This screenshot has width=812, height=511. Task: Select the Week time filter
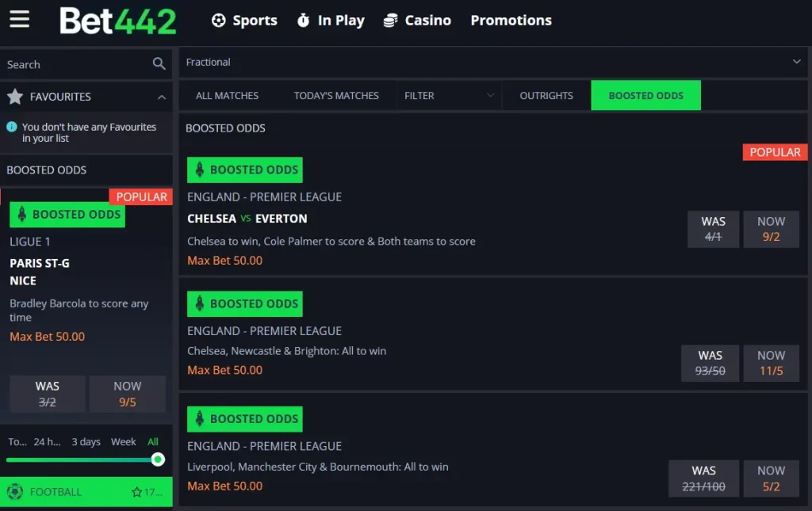123,442
